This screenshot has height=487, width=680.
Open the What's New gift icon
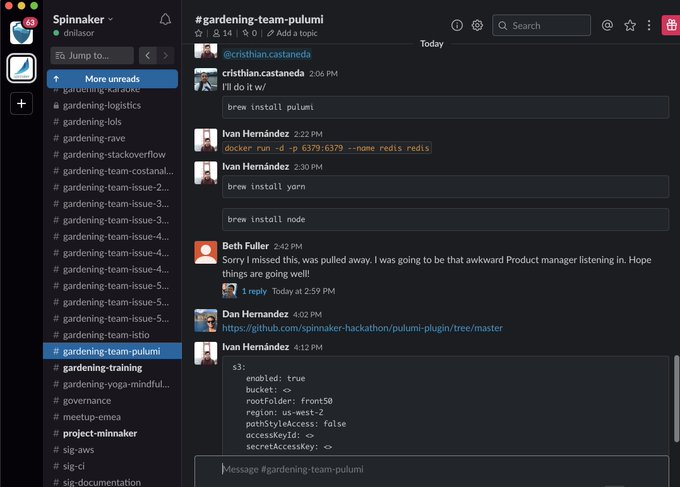click(x=671, y=26)
